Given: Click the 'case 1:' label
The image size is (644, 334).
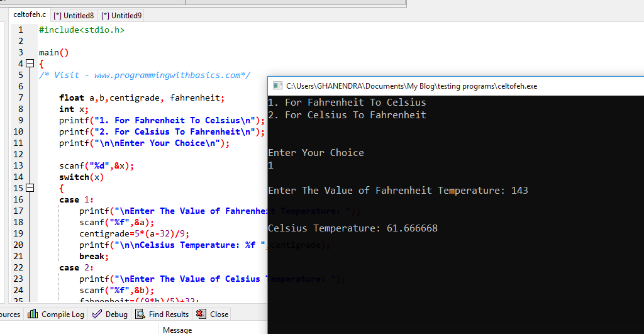Looking at the screenshot, I should (x=76, y=199).
